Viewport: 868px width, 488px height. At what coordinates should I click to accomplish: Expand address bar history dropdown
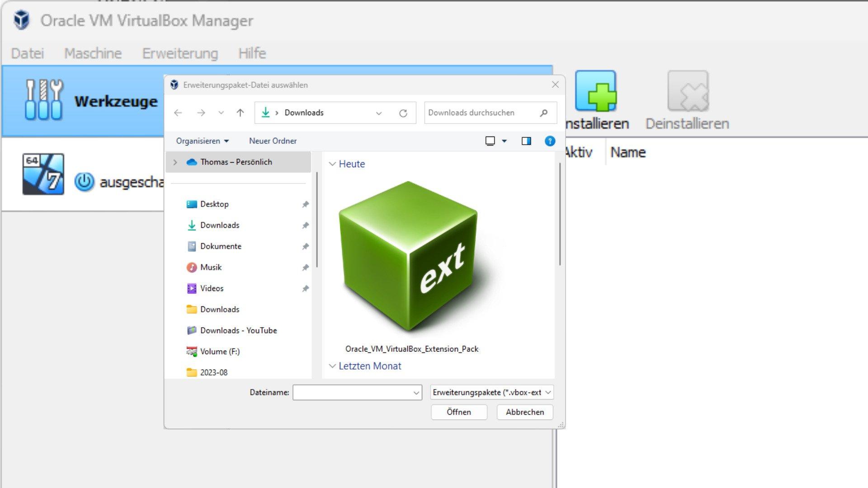point(379,113)
